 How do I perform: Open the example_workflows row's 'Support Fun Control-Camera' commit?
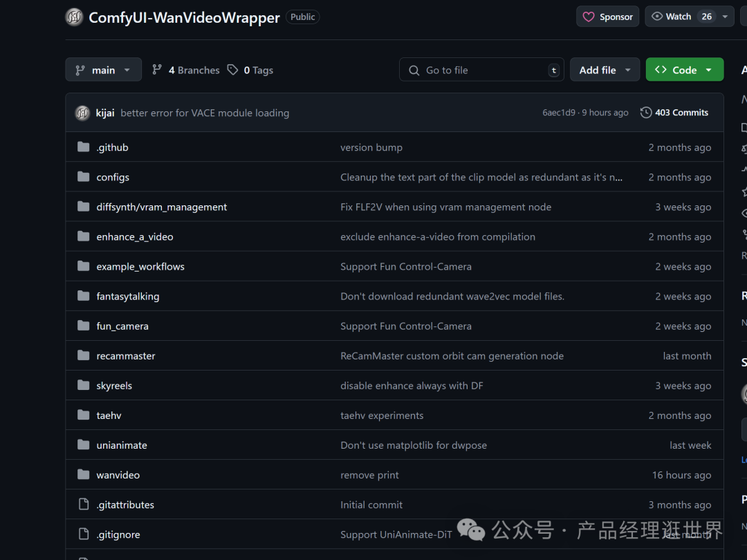(406, 267)
